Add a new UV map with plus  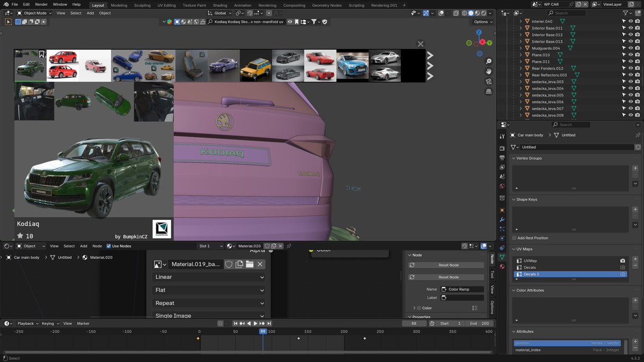coord(635,259)
